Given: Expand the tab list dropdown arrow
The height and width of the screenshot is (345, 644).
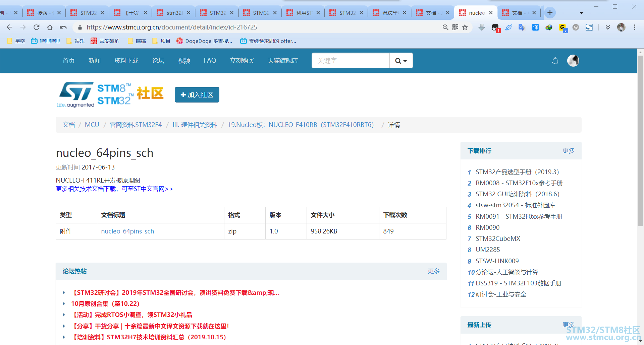Looking at the screenshot, I should pos(582,13).
